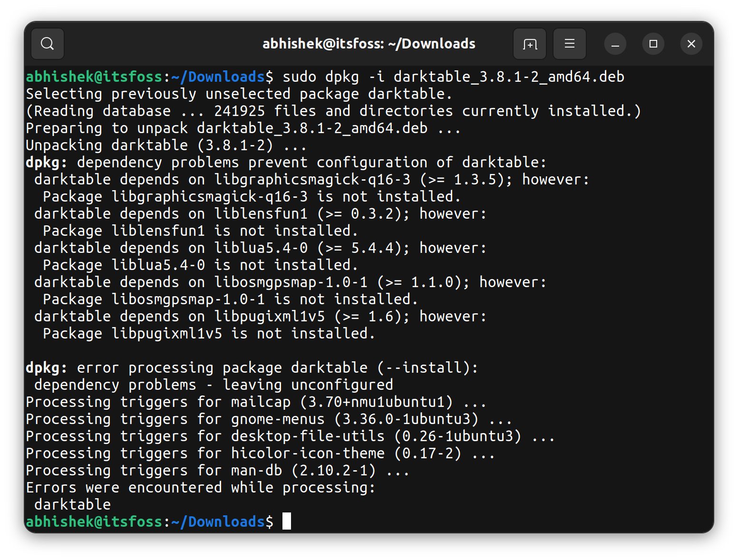
Task: Click the blinking cursor at the prompt
Action: tap(286, 521)
